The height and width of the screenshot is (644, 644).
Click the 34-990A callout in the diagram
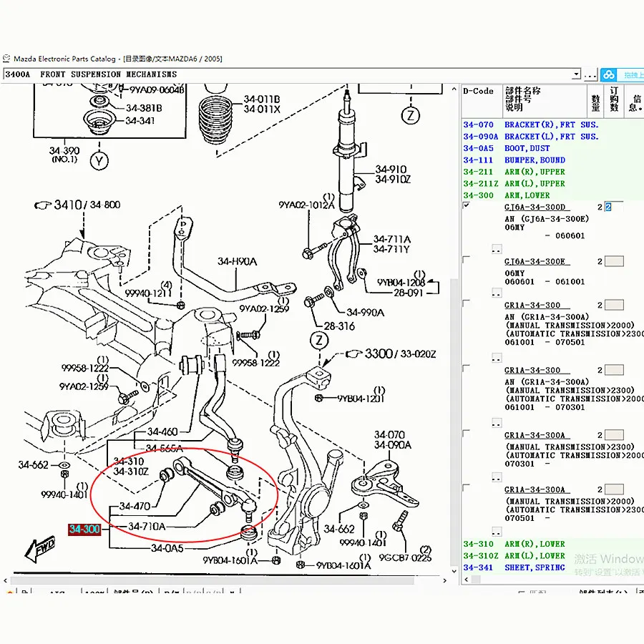(x=365, y=313)
